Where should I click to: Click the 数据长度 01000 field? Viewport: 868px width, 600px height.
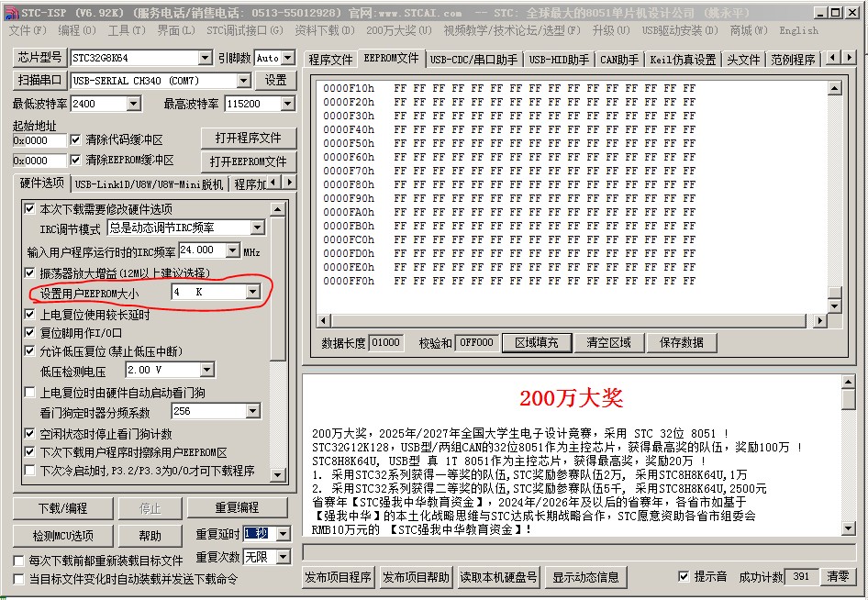point(385,342)
